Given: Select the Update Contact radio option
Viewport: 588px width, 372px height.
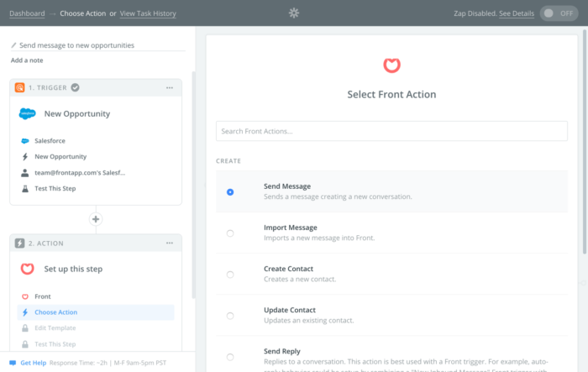Looking at the screenshot, I should [x=230, y=316].
